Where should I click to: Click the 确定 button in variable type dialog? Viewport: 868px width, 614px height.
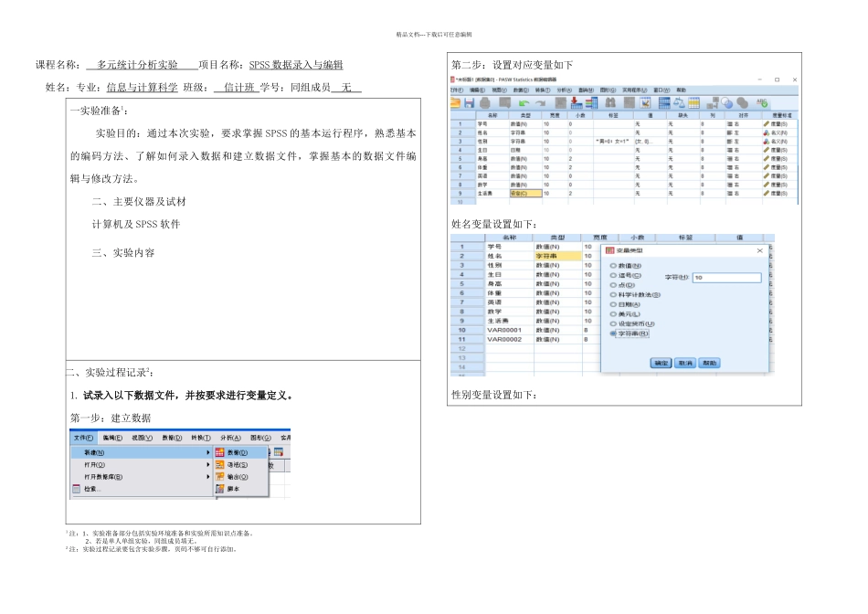click(661, 364)
